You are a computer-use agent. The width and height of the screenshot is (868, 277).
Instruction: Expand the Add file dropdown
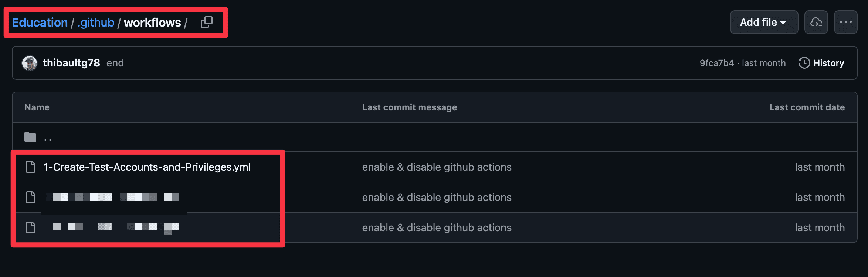[764, 22]
